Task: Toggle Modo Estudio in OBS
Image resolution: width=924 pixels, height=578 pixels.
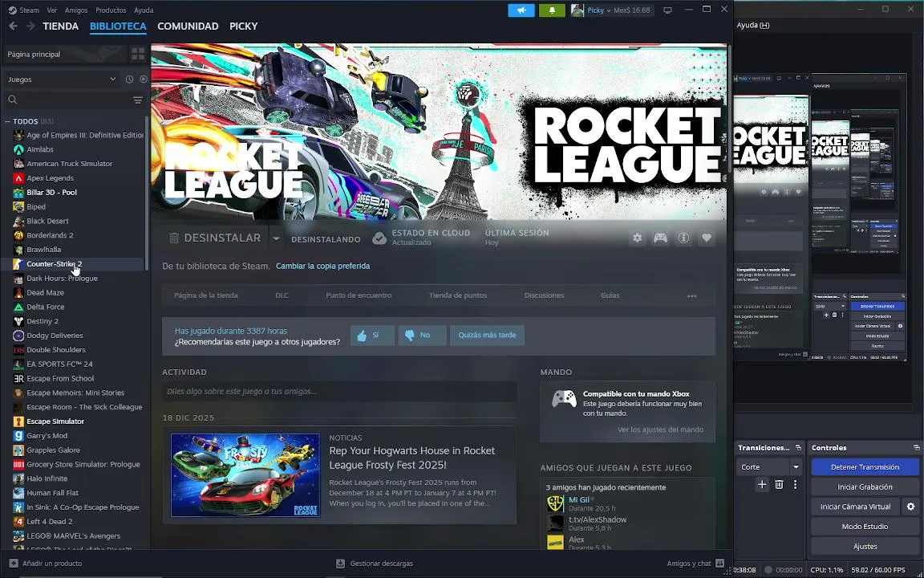Action: tap(865, 526)
